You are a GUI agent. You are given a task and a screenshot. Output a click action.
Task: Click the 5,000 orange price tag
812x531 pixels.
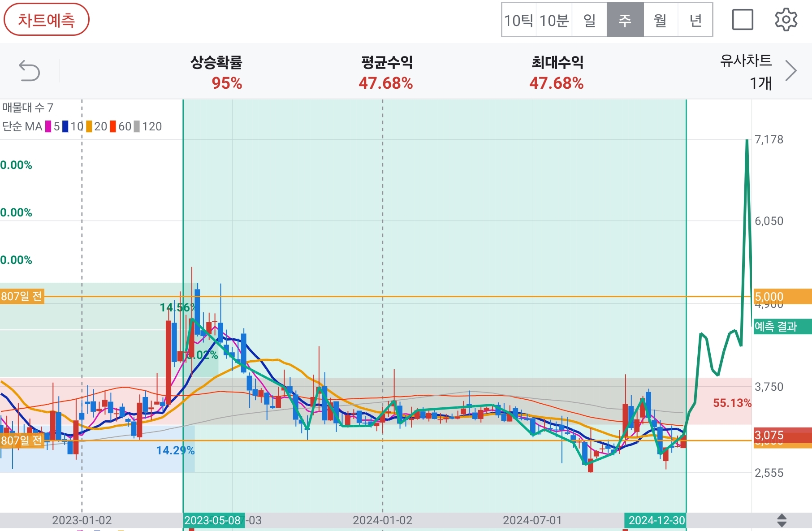782,297
